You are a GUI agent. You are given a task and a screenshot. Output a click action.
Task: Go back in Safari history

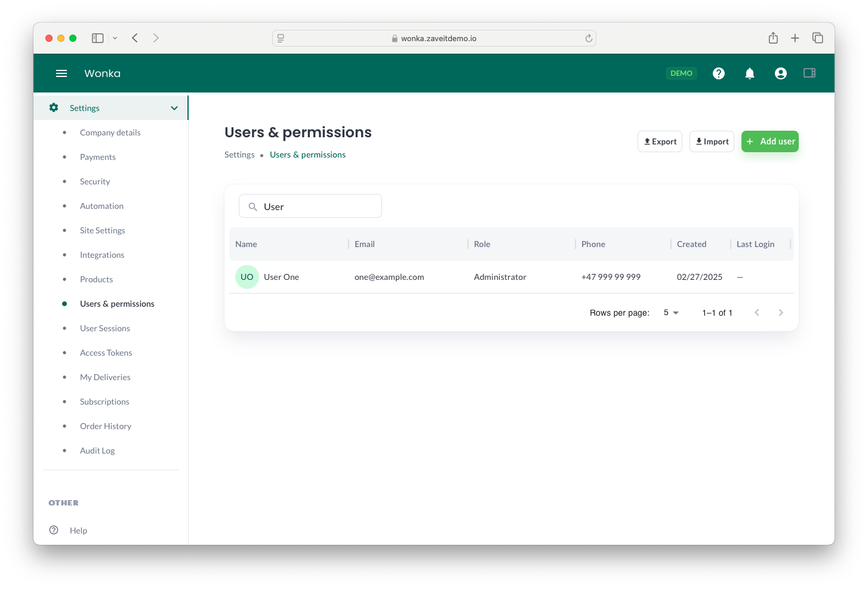coord(135,38)
